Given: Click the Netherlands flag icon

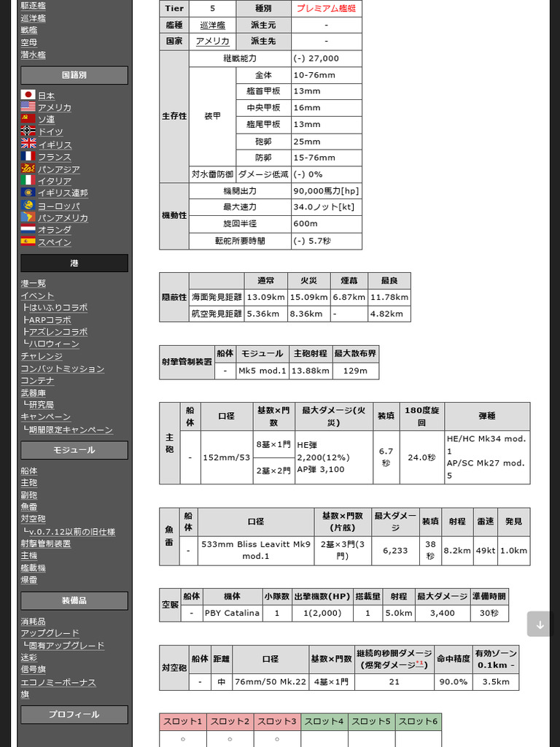Looking at the screenshot, I should [28, 229].
